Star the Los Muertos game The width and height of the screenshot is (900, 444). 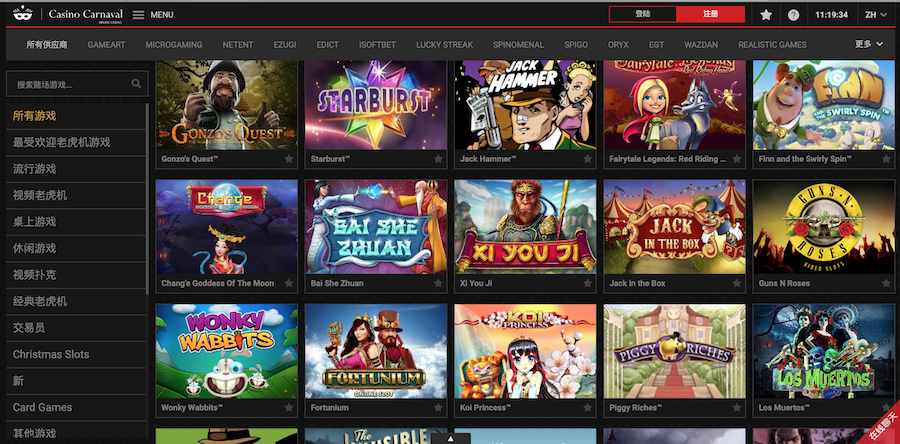(x=886, y=408)
